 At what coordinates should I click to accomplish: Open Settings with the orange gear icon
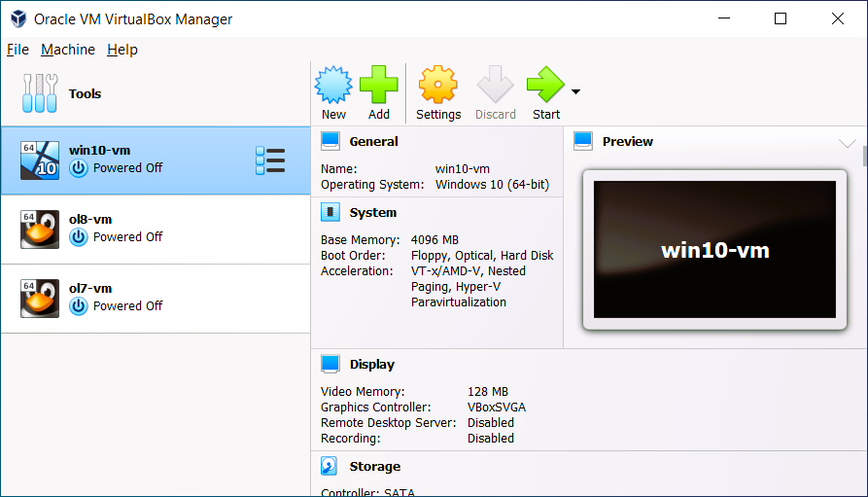coord(437,85)
